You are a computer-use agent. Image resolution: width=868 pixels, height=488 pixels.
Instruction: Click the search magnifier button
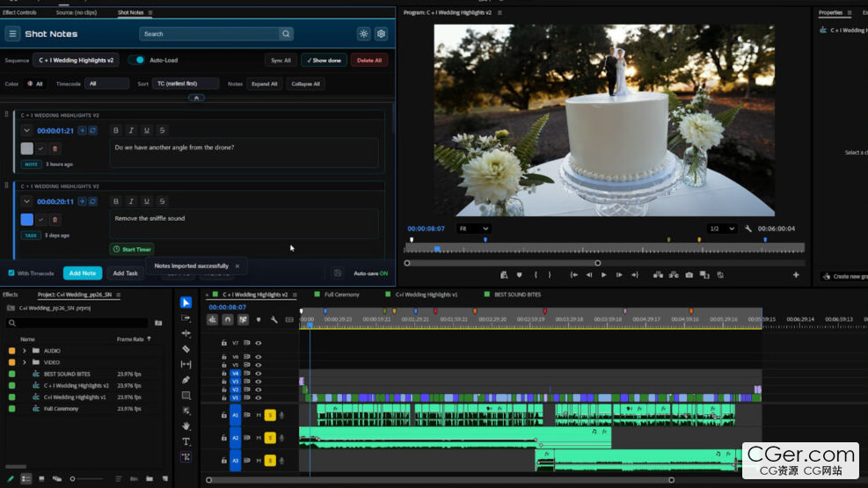[286, 33]
